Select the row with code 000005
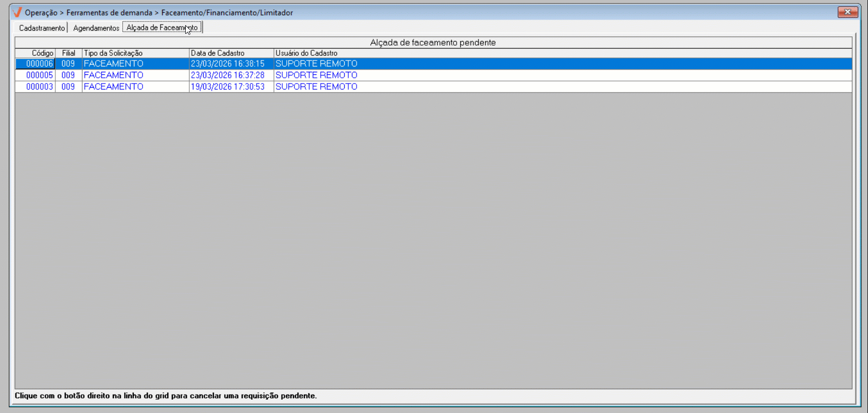The image size is (868, 413). (x=433, y=75)
